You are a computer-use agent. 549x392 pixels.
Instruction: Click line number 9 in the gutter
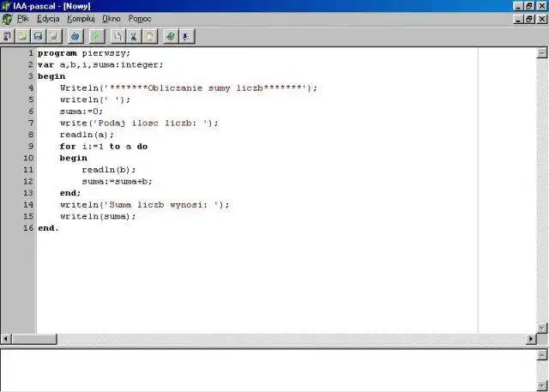click(31, 147)
